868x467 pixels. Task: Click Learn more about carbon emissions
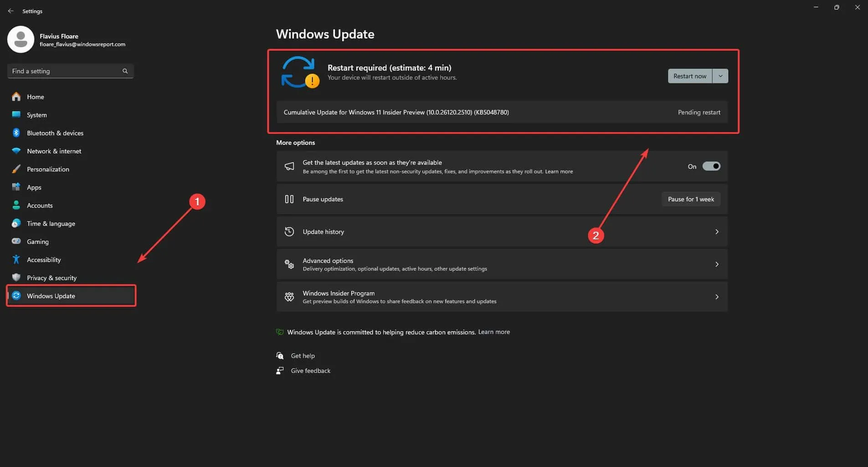pos(494,332)
